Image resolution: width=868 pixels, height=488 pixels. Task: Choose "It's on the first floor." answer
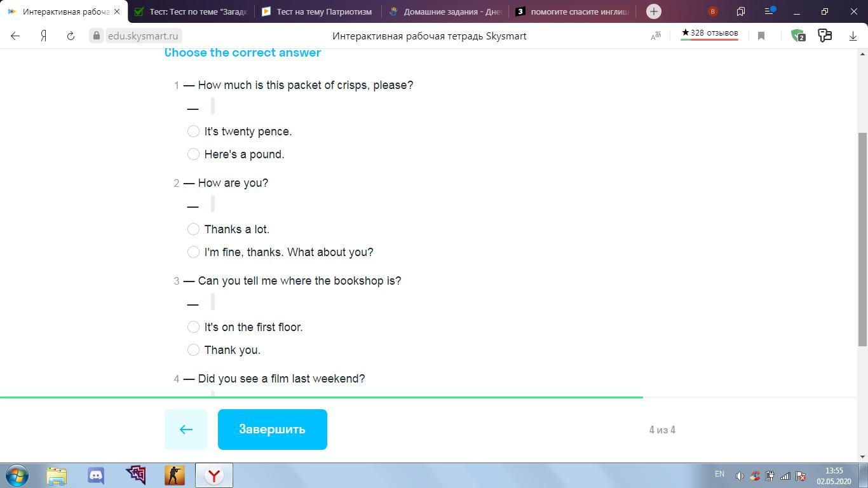tap(194, 327)
